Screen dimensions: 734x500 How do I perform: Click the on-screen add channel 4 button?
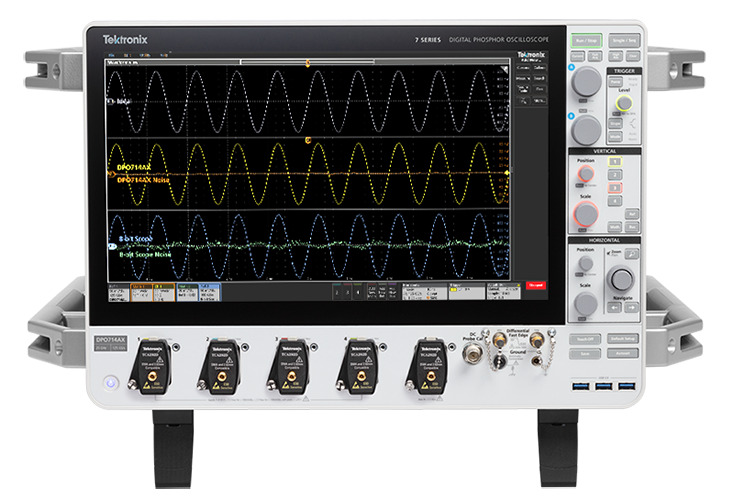pos(358,293)
